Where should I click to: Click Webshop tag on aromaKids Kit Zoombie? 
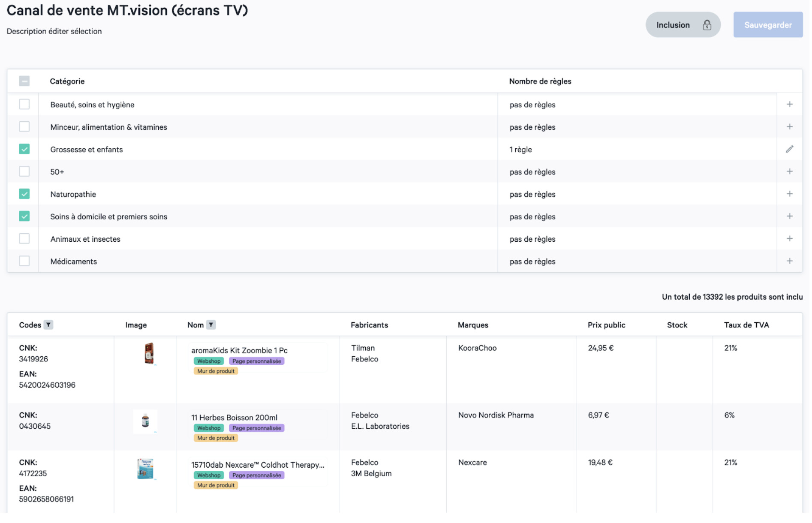(x=209, y=361)
